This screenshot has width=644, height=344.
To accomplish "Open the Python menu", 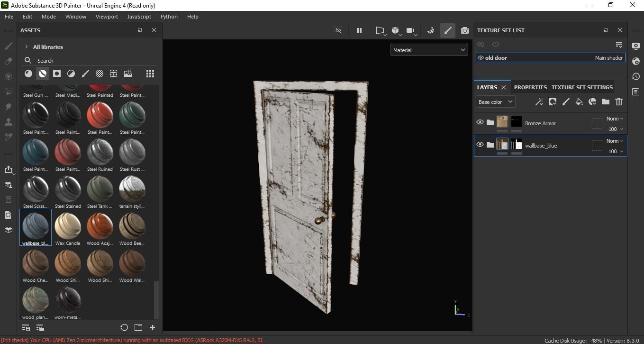I will click(169, 16).
